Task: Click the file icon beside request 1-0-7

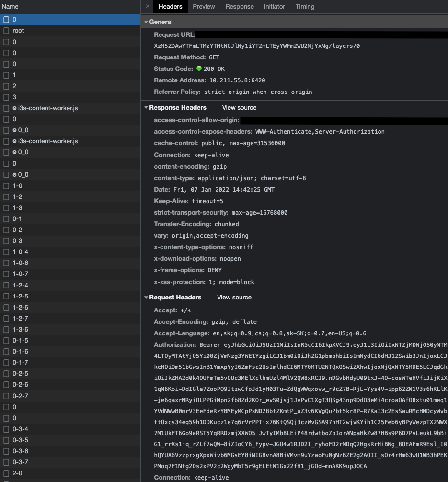Action: click(6, 274)
